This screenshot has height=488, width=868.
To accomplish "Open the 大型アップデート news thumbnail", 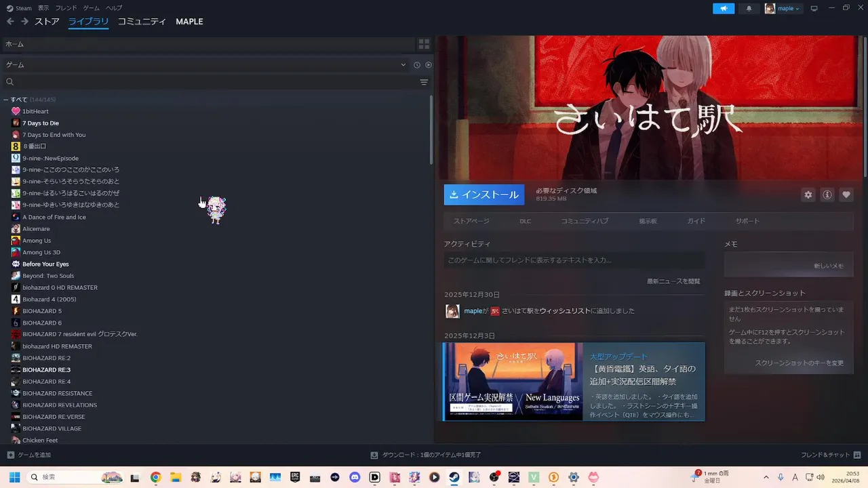I will click(x=513, y=382).
